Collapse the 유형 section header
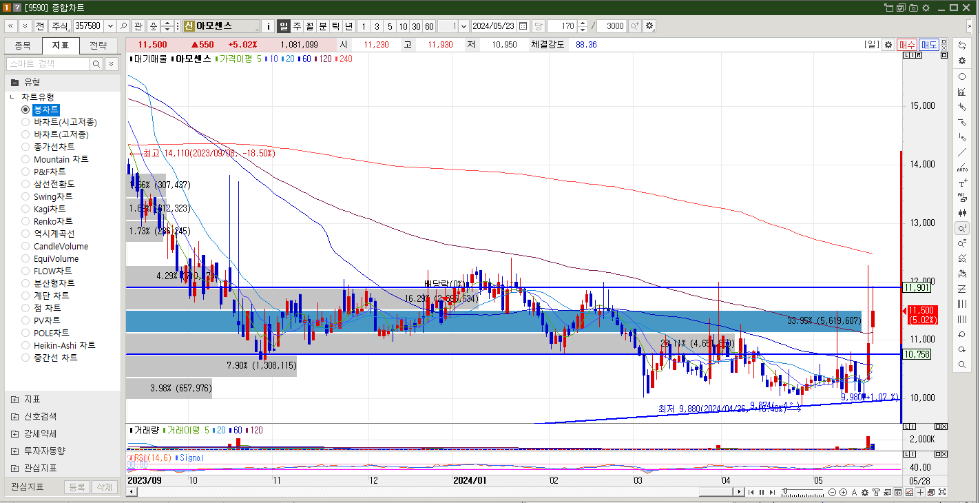The width and height of the screenshot is (980, 503). coord(63,82)
